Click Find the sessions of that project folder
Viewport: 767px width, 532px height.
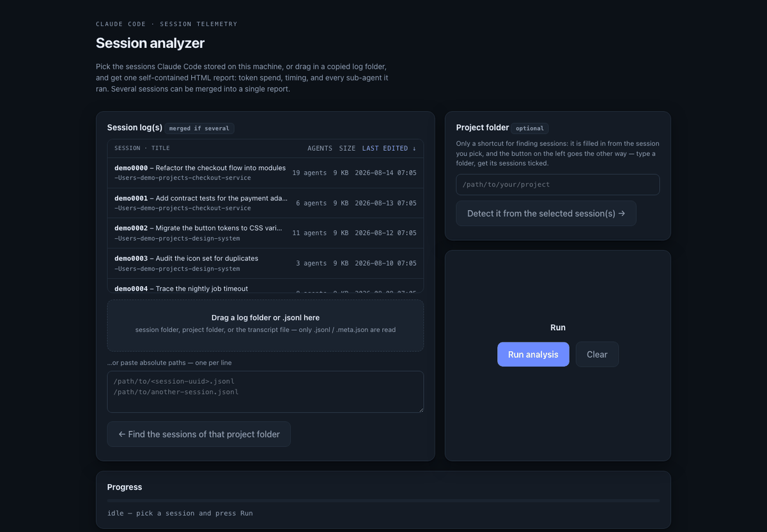[x=199, y=434]
